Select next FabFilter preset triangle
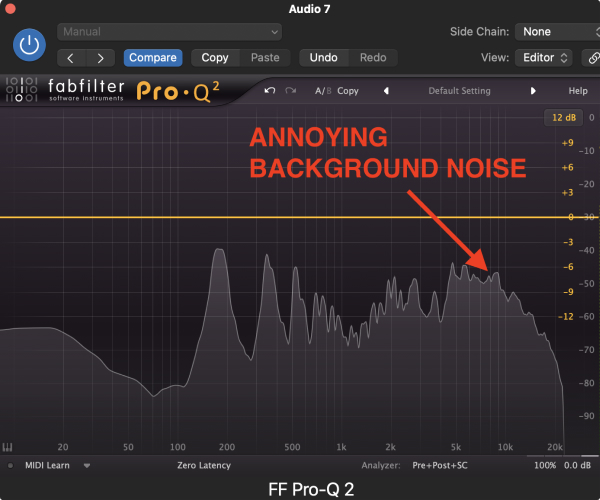Image resolution: width=600 pixels, height=500 pixels. [533, 91]
